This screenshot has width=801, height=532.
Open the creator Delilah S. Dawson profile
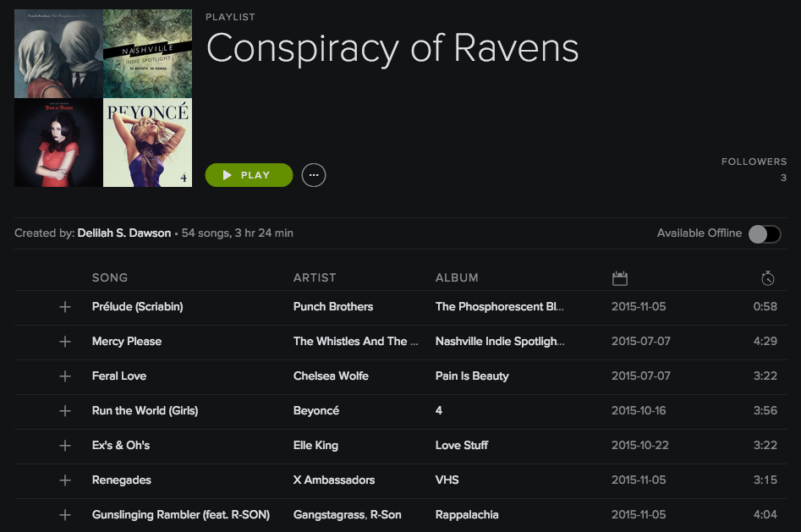(124, 233)
